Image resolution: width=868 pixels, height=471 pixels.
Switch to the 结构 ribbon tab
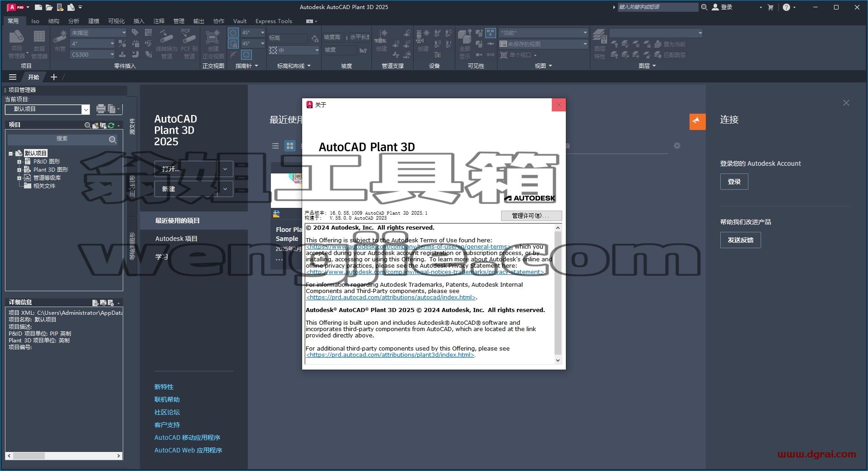click(x=54, y=21)
